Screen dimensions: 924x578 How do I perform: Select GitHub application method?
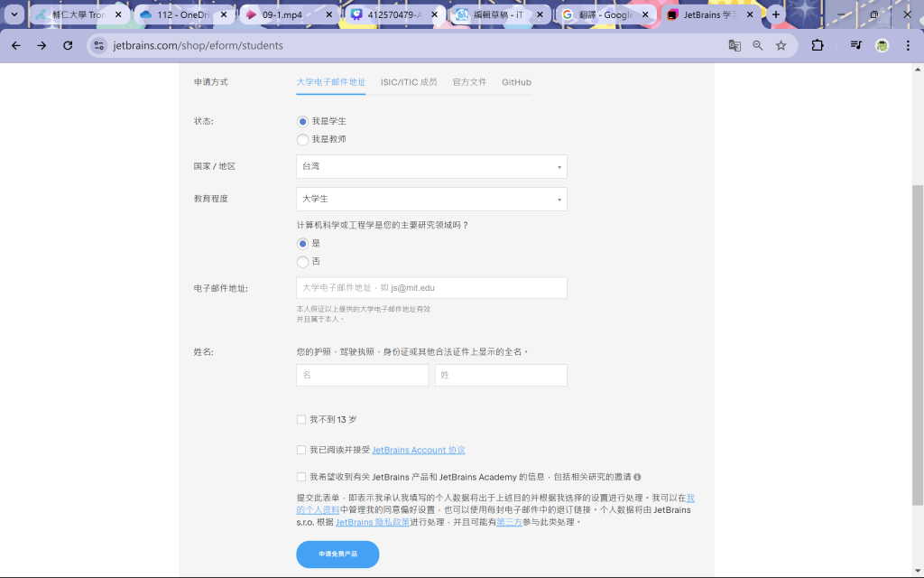point(516,82)
